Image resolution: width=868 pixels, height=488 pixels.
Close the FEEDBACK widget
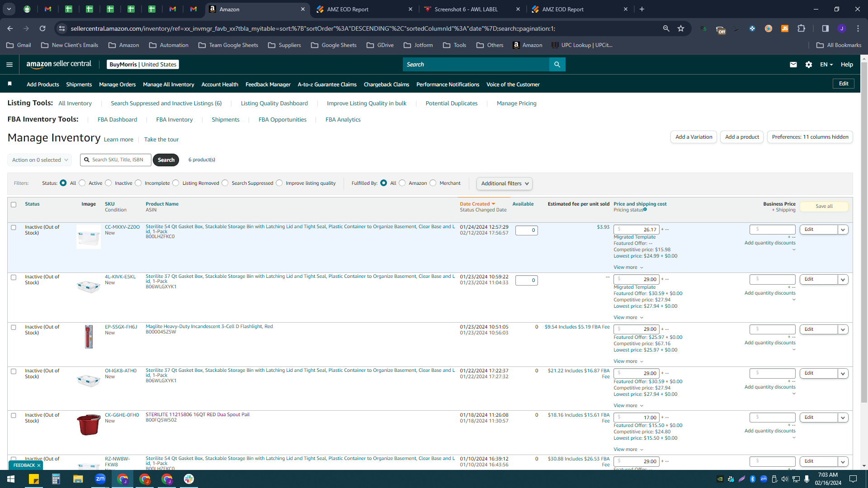click(39, 465)
